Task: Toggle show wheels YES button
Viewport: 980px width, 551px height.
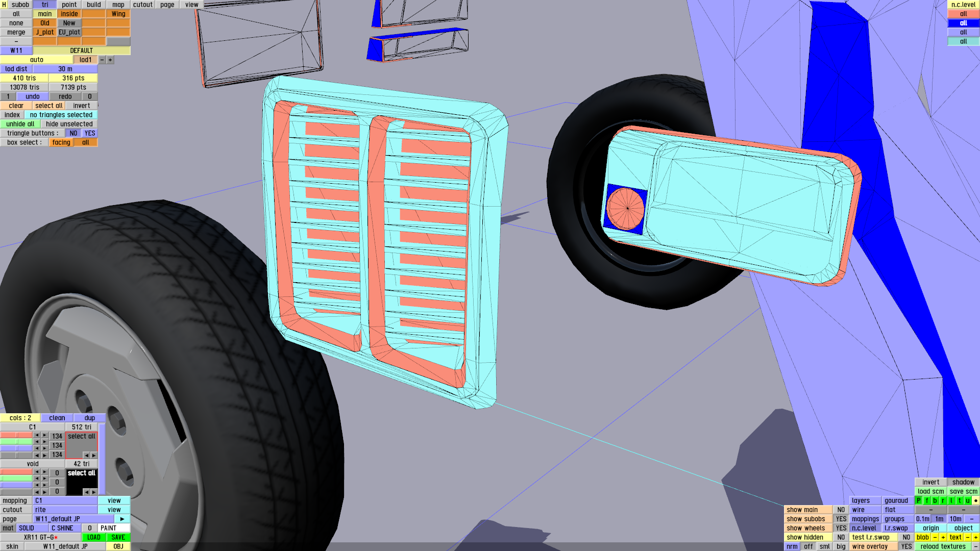Action: [841, 528]
